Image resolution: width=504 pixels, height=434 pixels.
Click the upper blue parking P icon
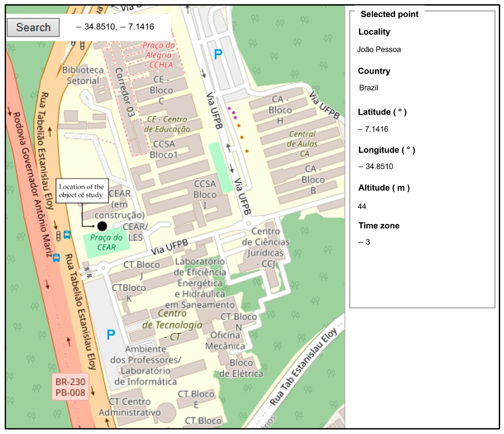click(218, 54)
